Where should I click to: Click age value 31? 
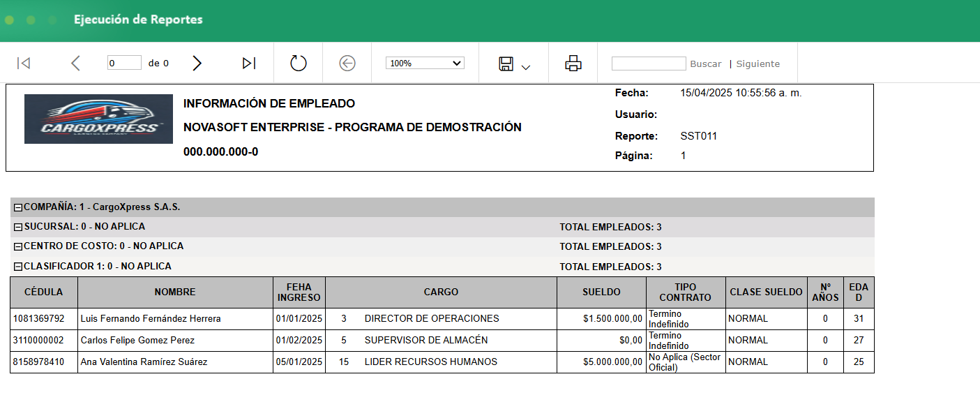859,318
